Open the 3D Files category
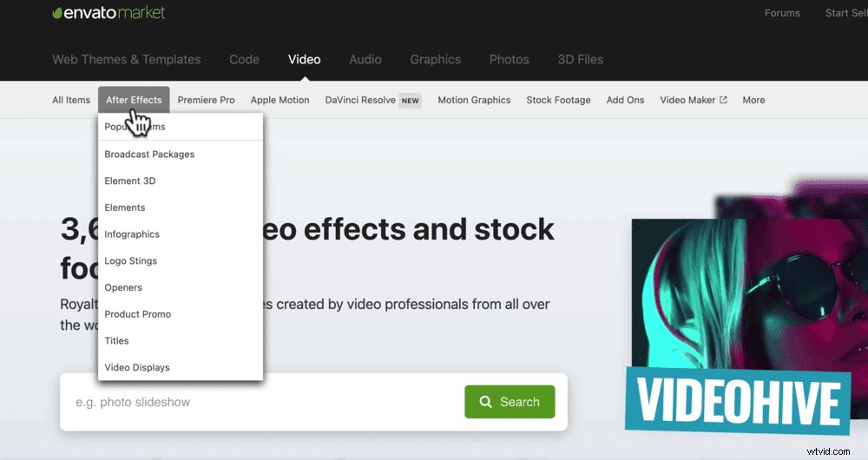 pos(580,59)
